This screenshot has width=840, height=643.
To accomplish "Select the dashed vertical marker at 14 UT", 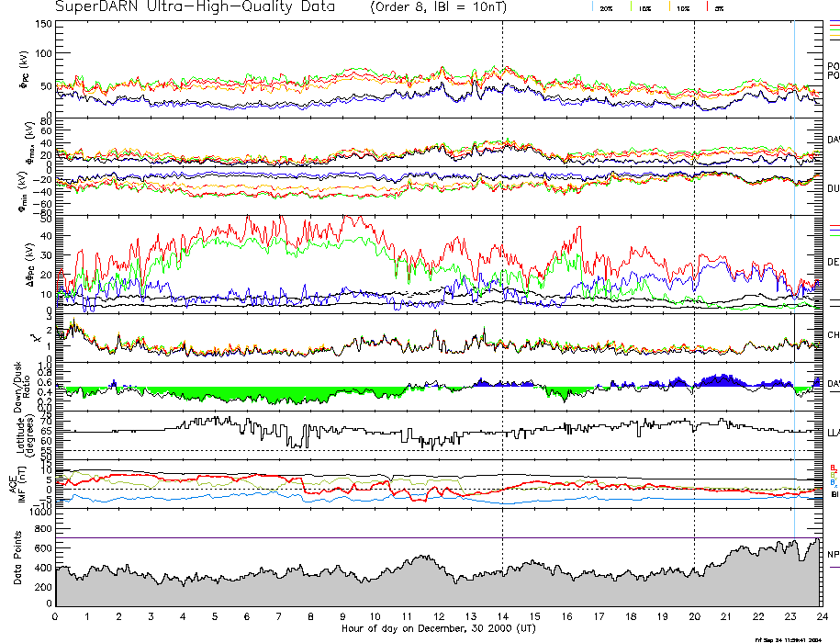I will pyautogui.click(x=502, y=276).
